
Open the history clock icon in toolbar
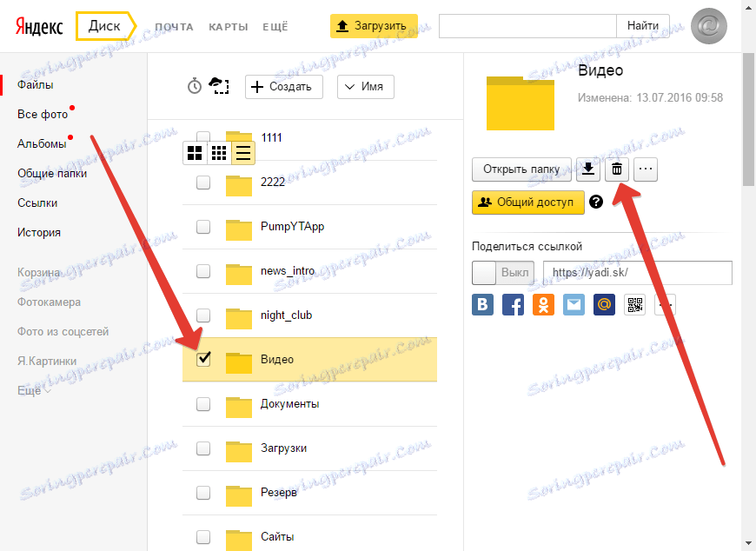(195, 86)
